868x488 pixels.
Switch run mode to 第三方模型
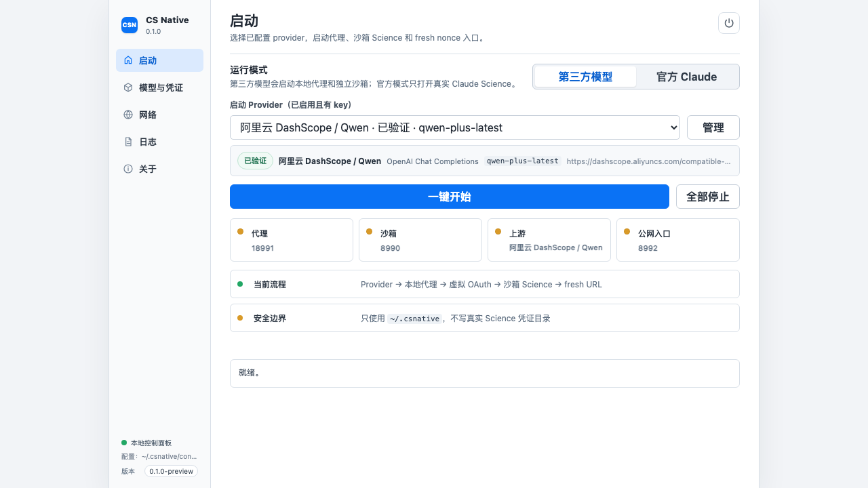585,77
